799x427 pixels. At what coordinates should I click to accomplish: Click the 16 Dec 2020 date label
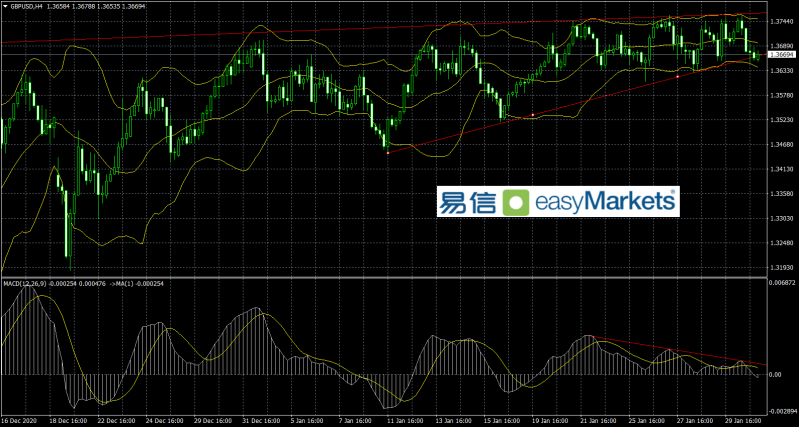19,421
